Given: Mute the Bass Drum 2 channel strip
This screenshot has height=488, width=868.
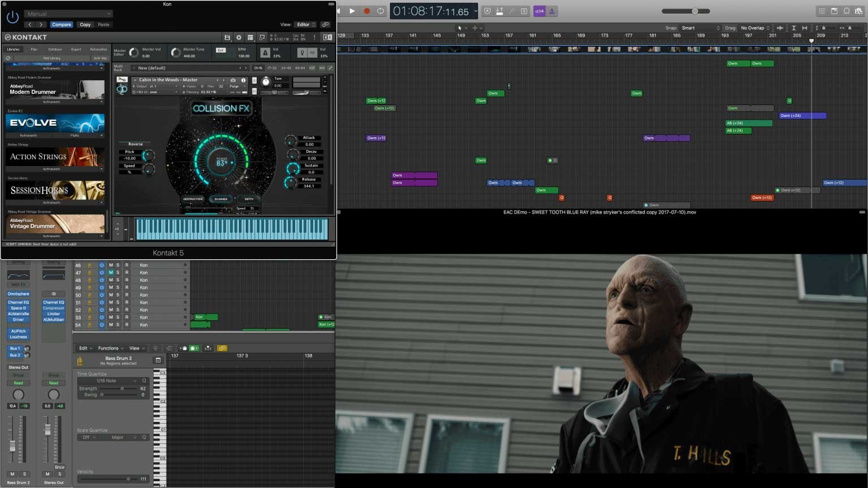Looking at the screenshot, I should (x=12, y=474).
